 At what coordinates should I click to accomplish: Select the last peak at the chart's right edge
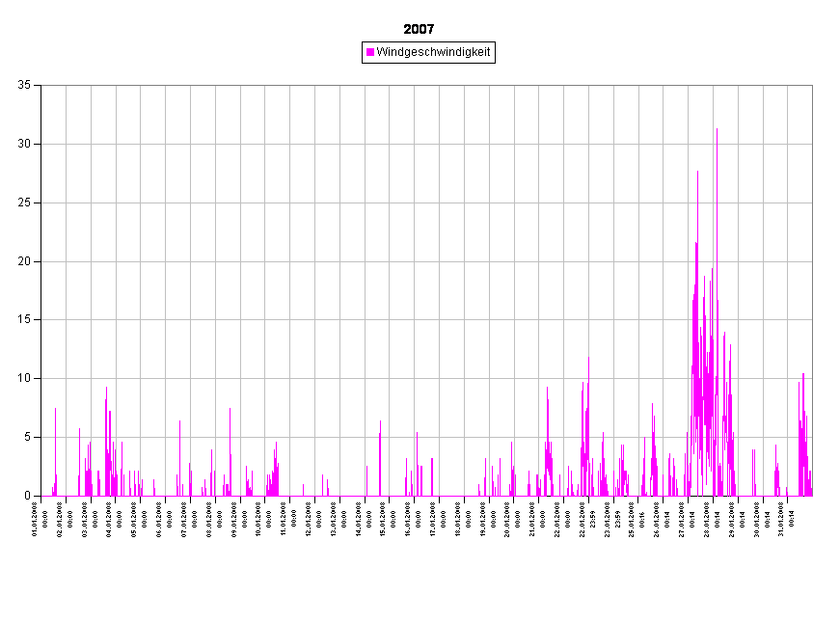click(802, 376)
